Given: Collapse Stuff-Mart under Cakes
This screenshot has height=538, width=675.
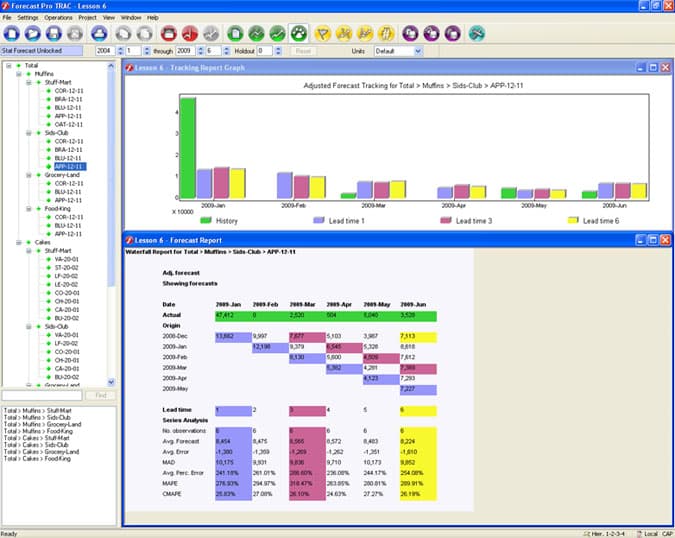Looking at the screenshot, I should coord(28,251).
